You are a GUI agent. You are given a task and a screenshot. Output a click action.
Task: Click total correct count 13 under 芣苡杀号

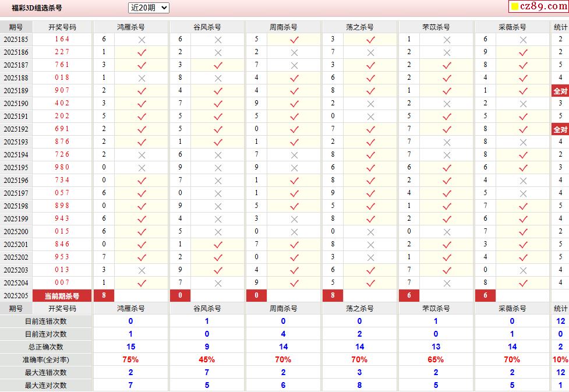coord(436,347)
